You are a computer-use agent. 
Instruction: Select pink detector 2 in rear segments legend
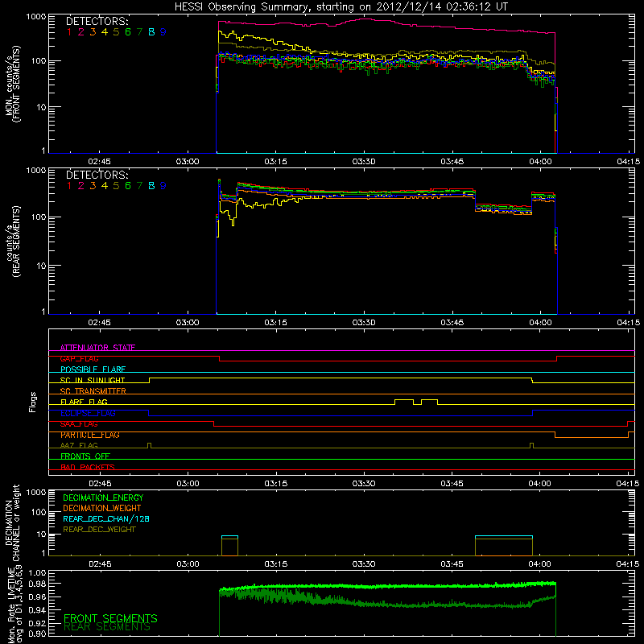81,186
